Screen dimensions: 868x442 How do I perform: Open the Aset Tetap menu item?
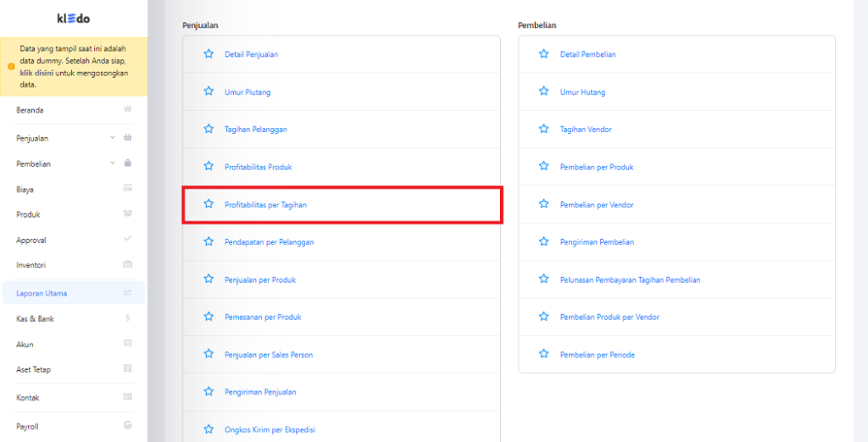74,369
